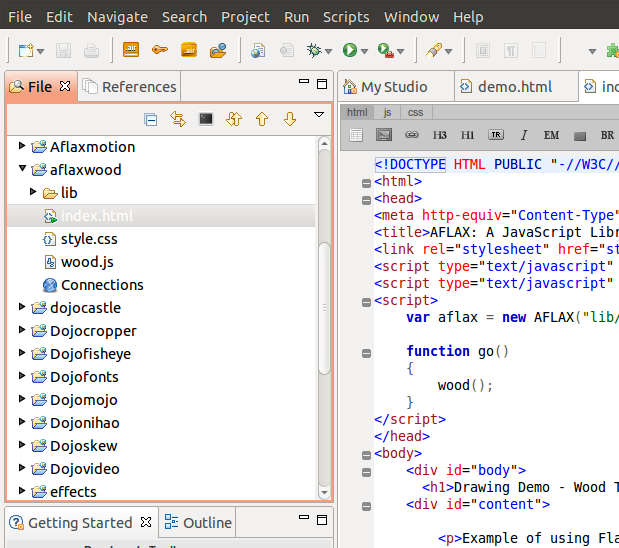The image size is (619, 548).
Task: Click the globe page preview icon
Action: (258, 51)
